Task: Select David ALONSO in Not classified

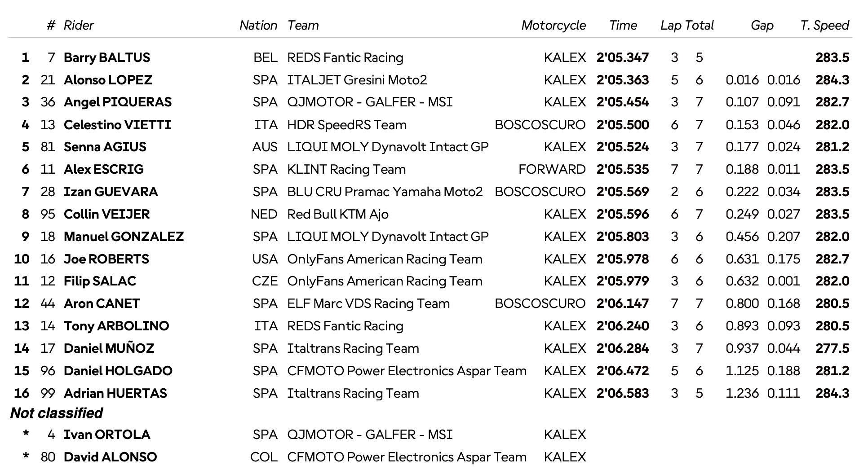Action: click(110, 457)
